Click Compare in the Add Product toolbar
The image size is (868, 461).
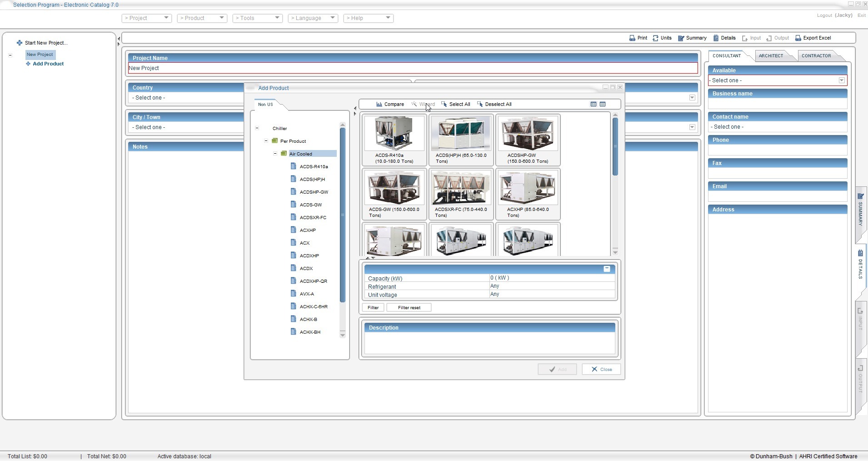pyautogui.click(x=390, y=104)
